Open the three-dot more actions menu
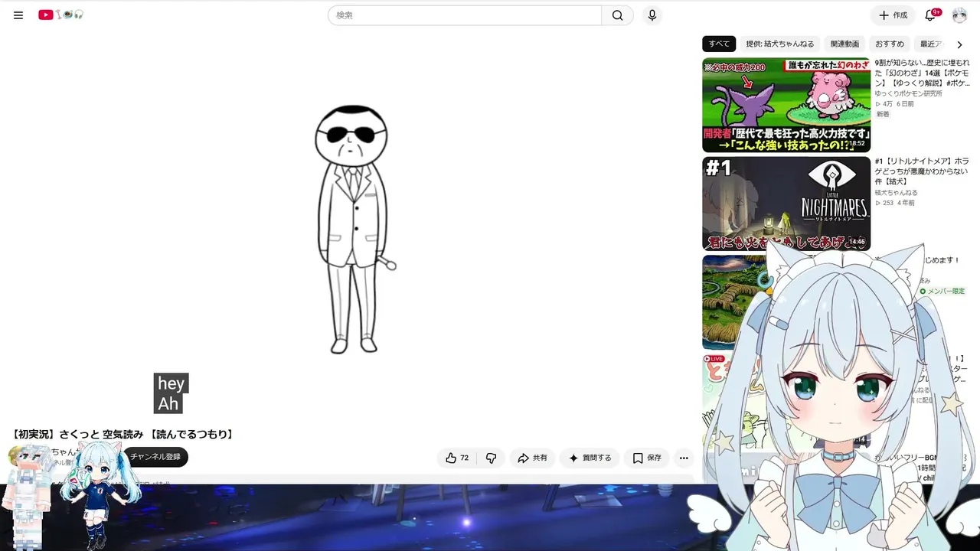 coord(684,458)
